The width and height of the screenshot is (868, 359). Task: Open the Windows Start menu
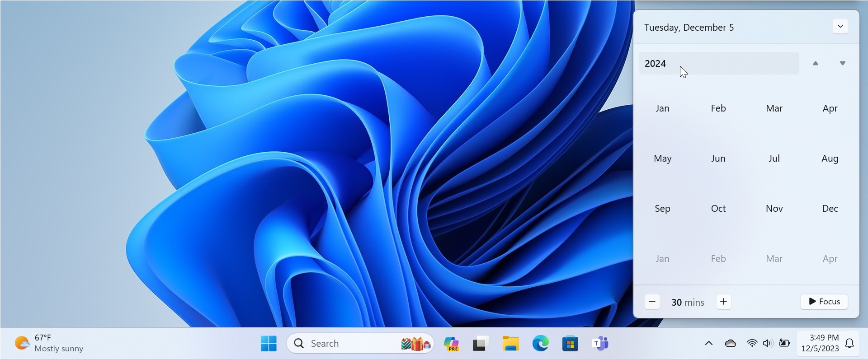click(x=269, y=344)
